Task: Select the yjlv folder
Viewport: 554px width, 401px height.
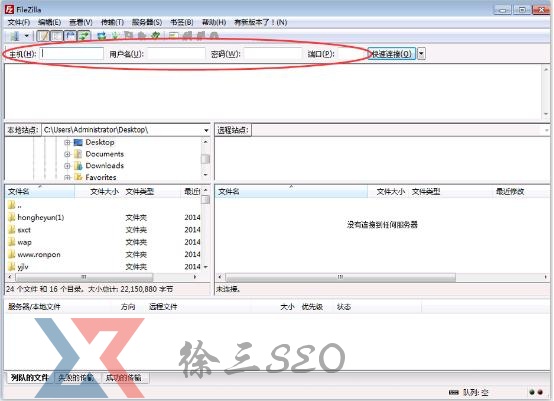Action: tap(18, 267)
